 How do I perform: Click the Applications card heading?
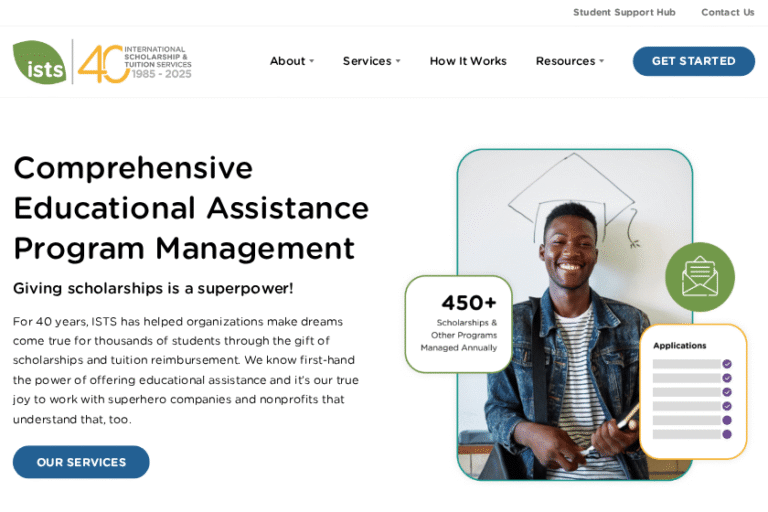click(x=679, y=345)
